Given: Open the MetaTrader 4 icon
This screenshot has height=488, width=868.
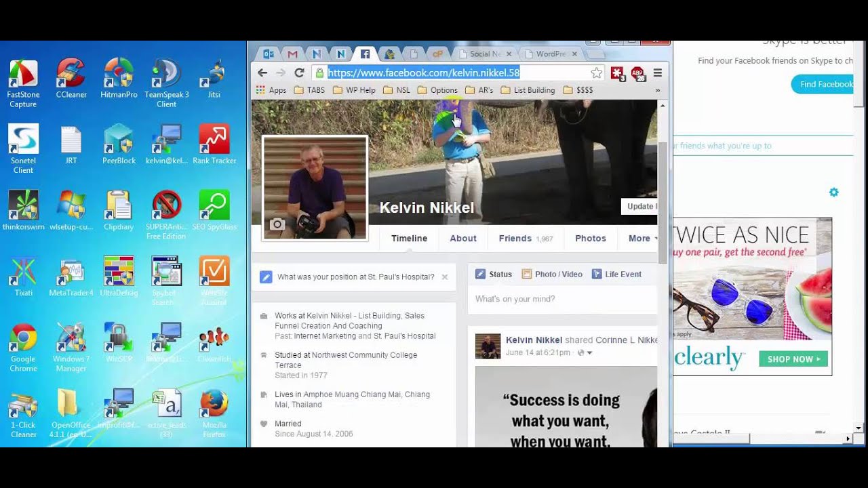Looking at the screenshot, I should [x=71, y=278].
